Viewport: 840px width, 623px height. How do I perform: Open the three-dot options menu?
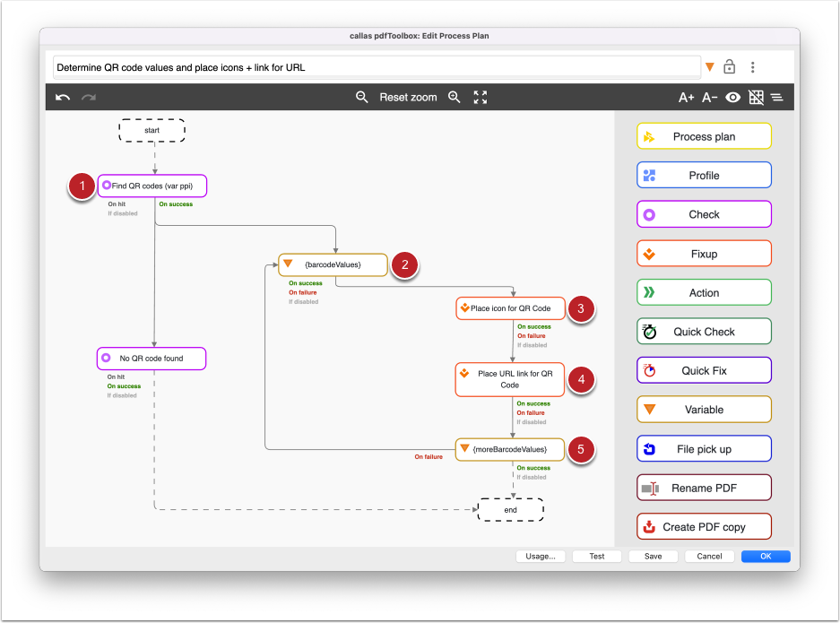pos(753,67)
